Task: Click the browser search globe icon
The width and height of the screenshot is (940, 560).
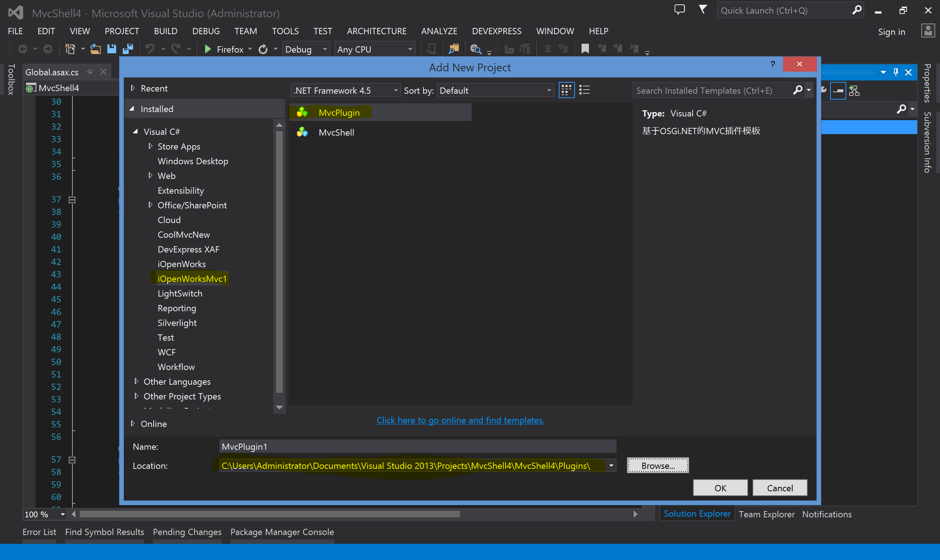Action: pos(475,49)
